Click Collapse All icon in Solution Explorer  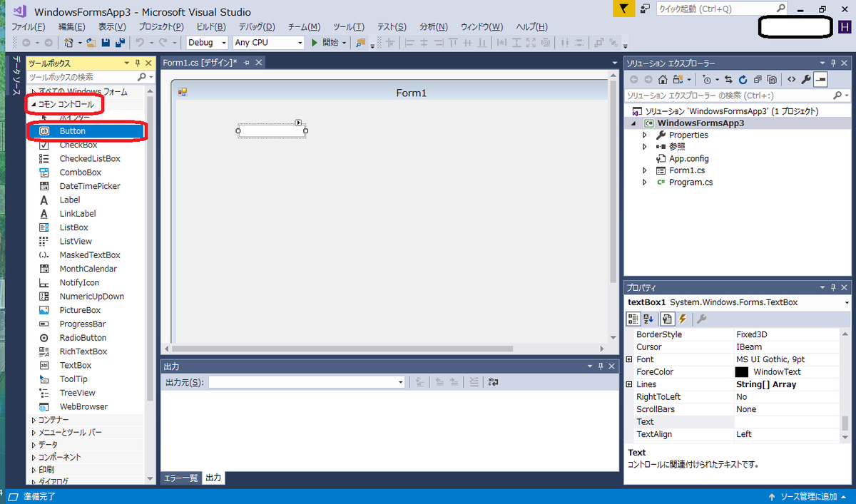pyautogui.click(x=758, y=80)
